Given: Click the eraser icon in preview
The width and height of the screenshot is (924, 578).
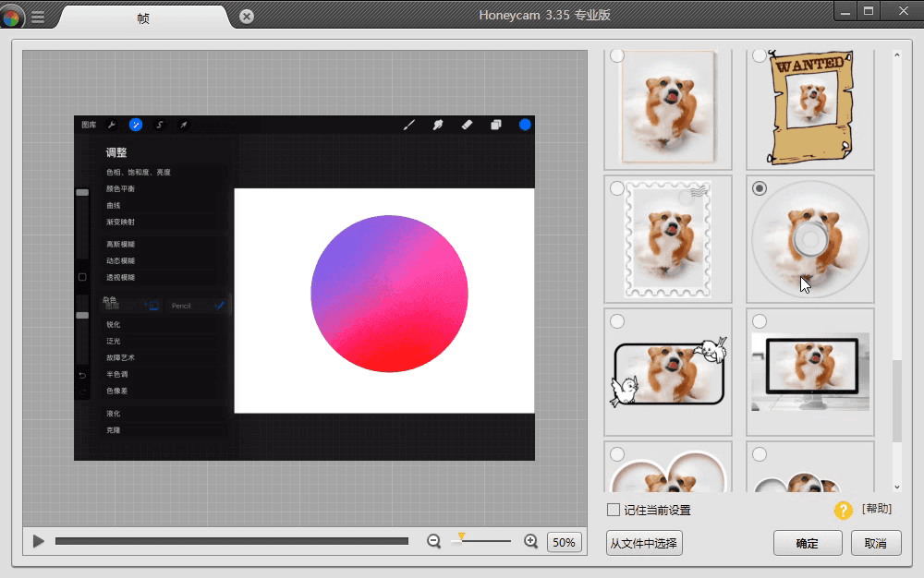Looking at the screenshot, I should (467, 125).
